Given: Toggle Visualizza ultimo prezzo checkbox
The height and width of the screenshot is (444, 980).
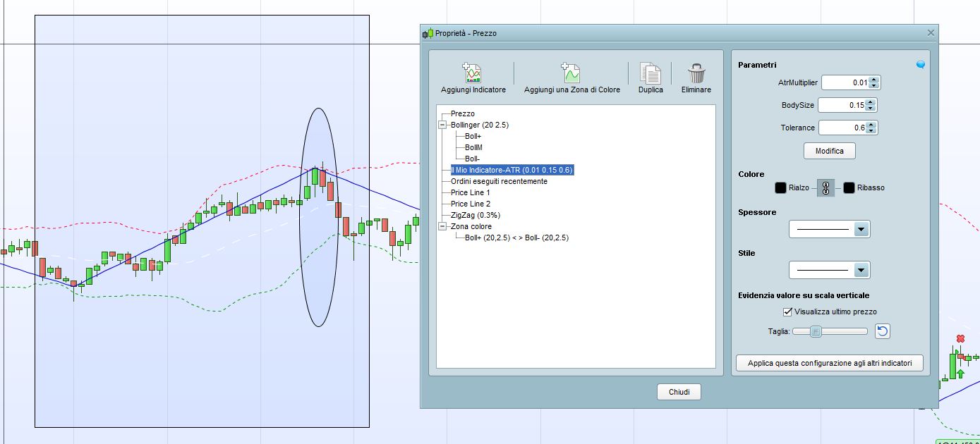Looking at the screenshot, I should (788, 312).
